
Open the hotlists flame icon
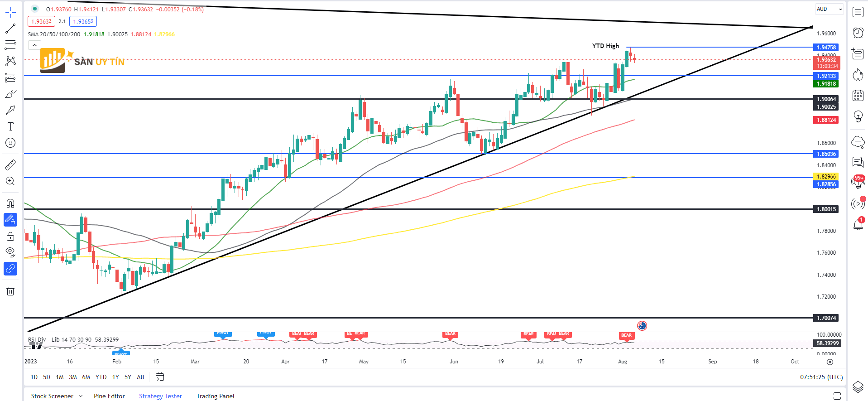[858, 75]
